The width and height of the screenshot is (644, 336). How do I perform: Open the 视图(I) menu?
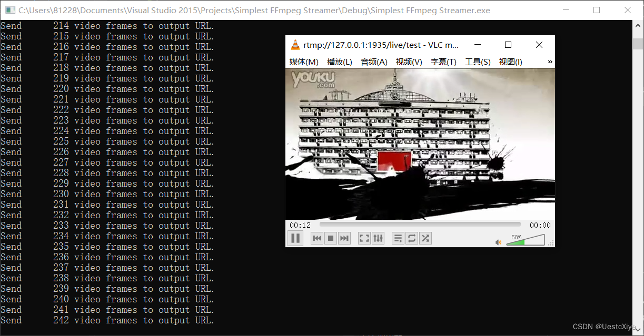511,62
